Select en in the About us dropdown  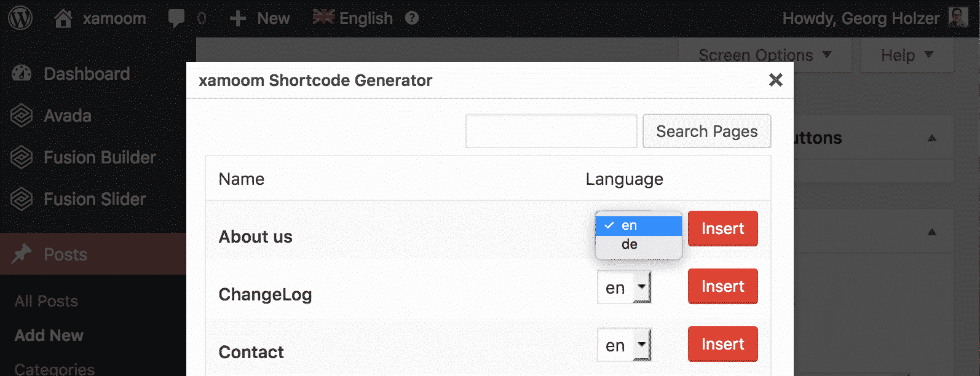pyautogui.click(x=639, y=225)
